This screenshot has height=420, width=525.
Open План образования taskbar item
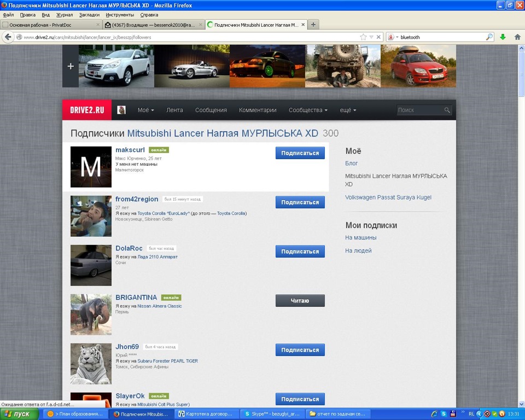click(75, 414)
